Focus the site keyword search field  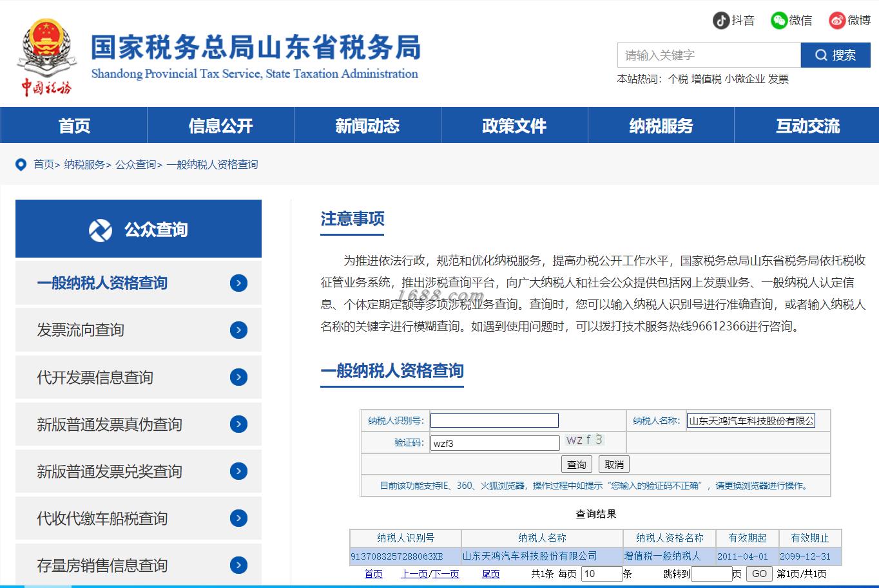coord(709,55)
